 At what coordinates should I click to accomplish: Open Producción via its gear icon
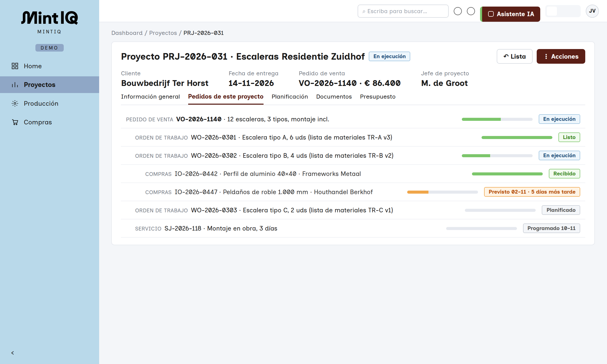(15, 103)
